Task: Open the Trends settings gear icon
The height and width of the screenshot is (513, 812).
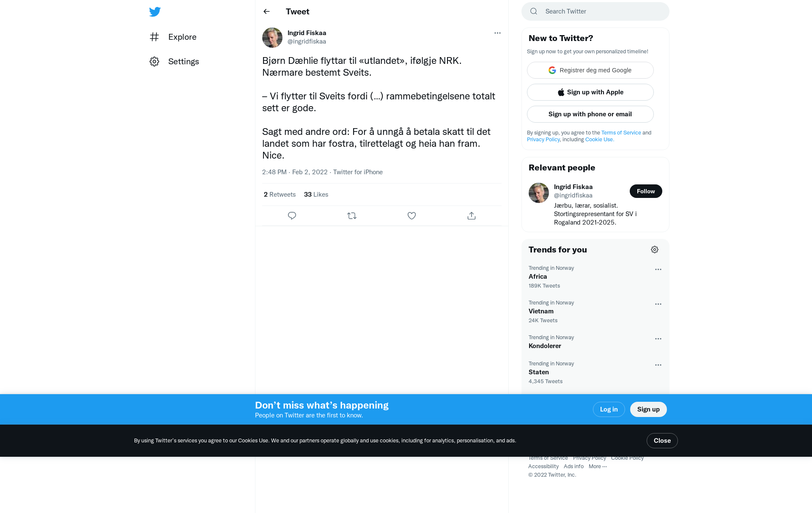Action: pos(655,250)
